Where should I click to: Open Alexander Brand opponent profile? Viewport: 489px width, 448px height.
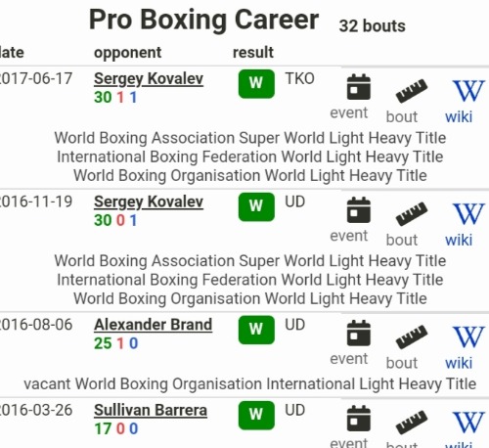153,325
